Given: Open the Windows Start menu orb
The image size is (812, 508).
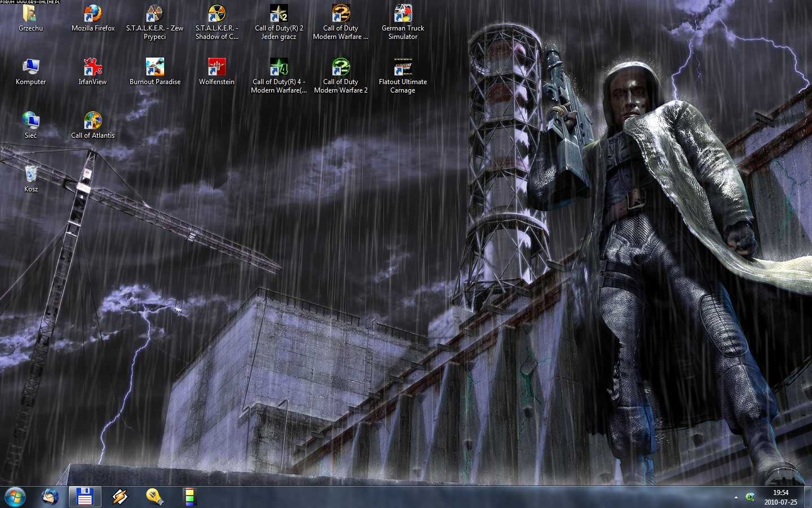Looking at the screenshot, I should tap(15, 497).
